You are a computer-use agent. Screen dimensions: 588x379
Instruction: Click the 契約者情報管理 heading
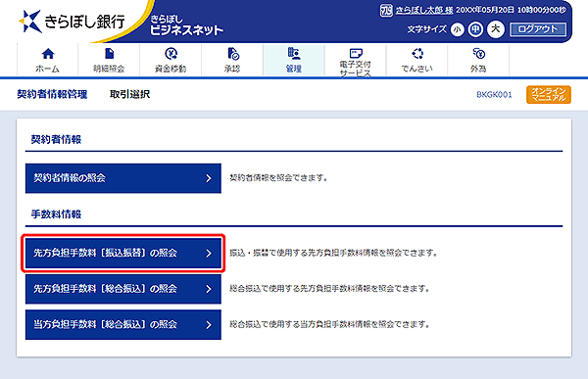click(x=52, y=94)
